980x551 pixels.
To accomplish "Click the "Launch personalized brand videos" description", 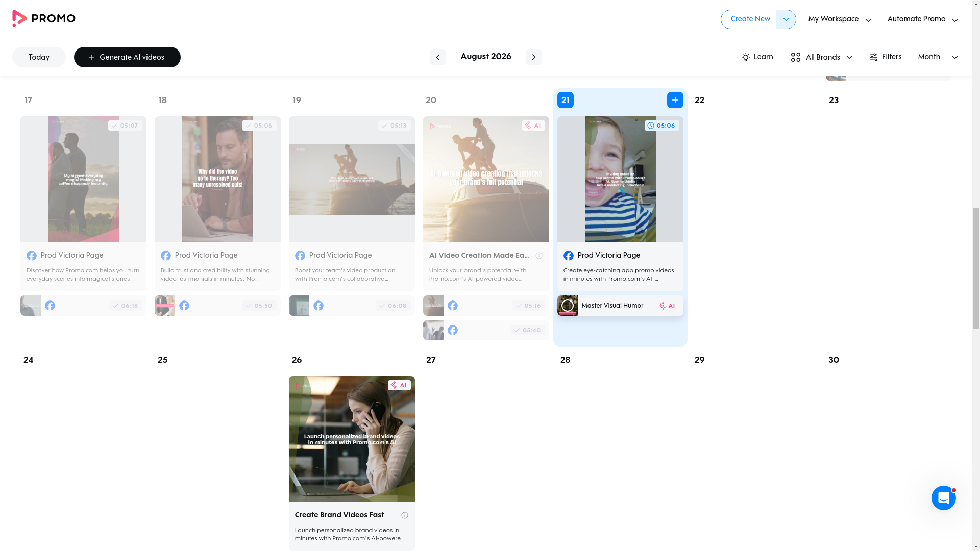I will click(x=350, y=535).
